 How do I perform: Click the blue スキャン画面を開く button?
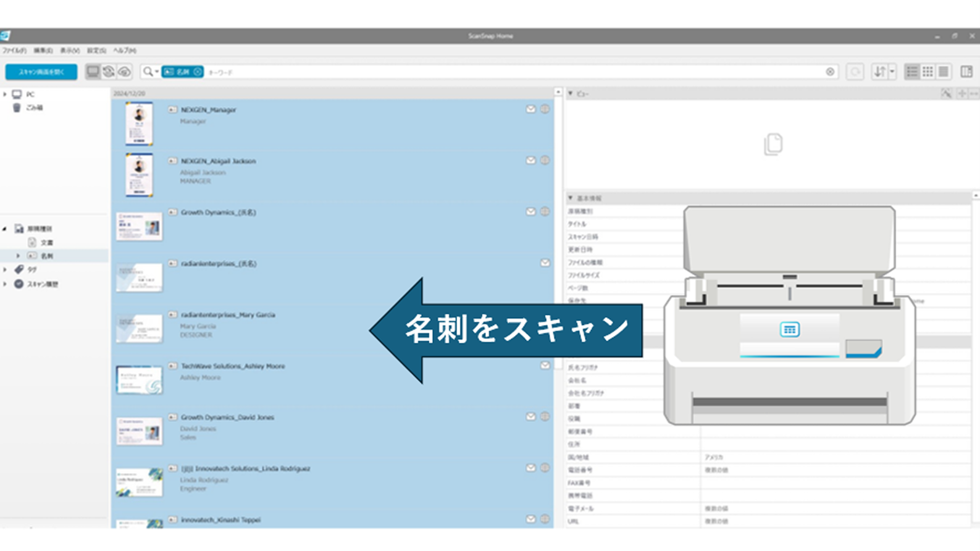41,72
